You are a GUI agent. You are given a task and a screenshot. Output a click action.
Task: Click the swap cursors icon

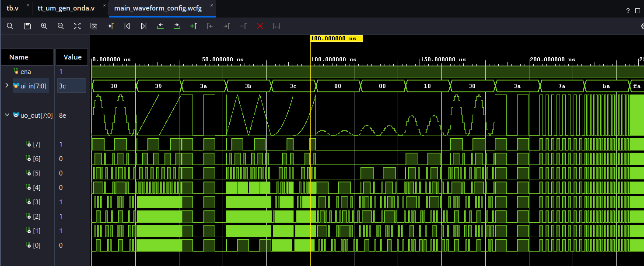[276, 26]
